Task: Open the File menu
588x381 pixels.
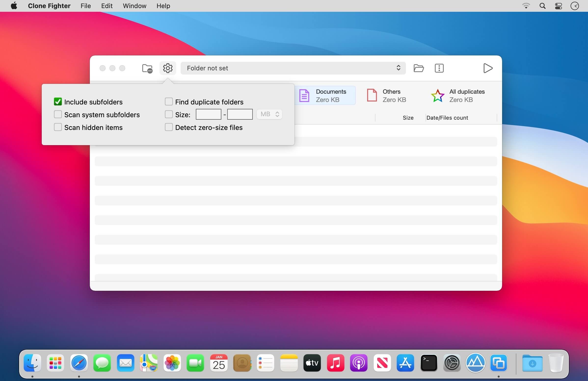Action: click(x=86, y=6)
